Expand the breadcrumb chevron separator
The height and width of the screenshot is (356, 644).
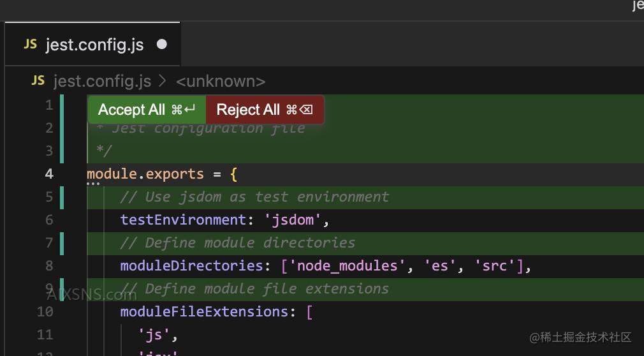[163, 82]
